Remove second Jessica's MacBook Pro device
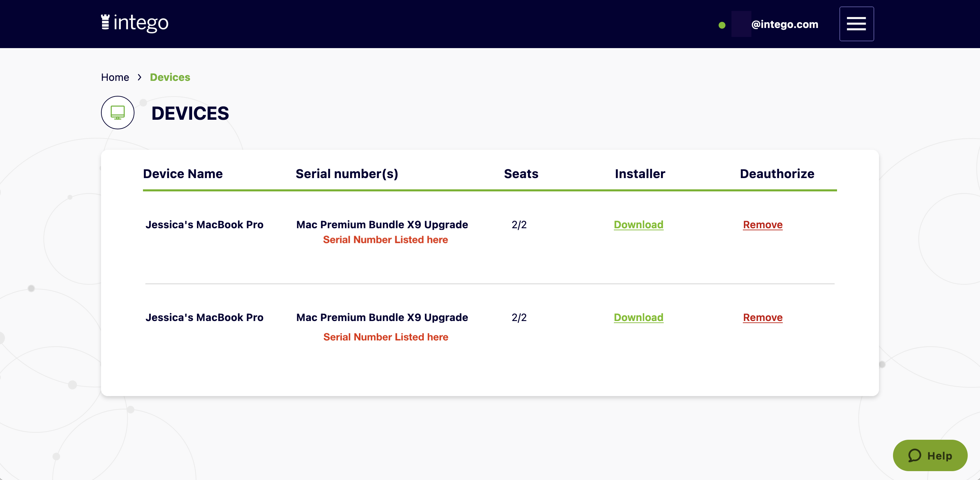 tap(763, 318)
